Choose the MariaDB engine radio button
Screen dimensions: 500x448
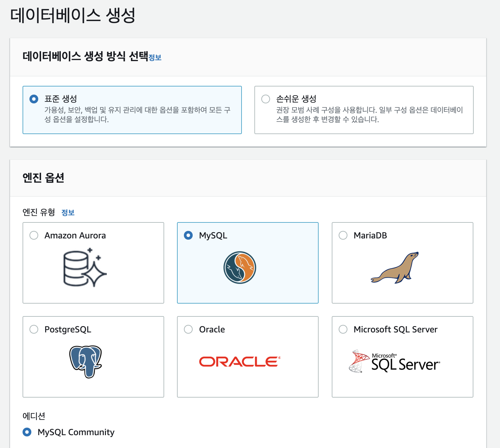point(343,235)
